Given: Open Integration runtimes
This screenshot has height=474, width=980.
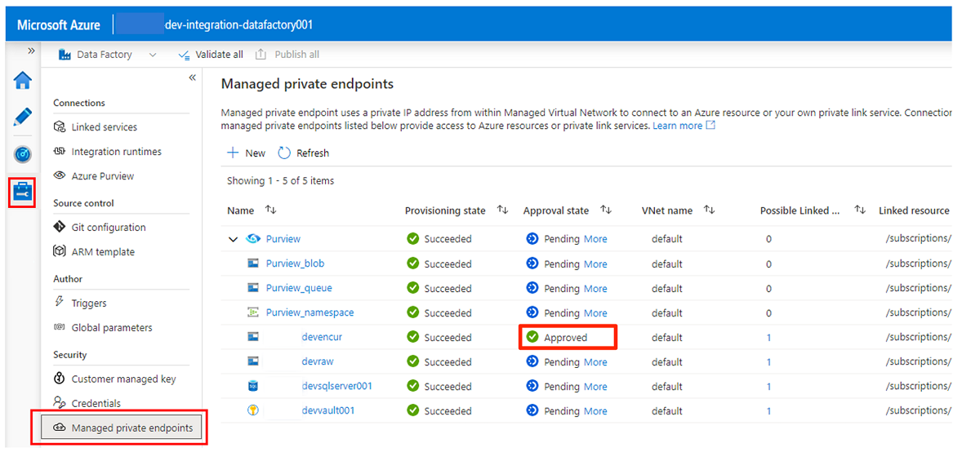Looking at the screenshot, I should [116, 152].
